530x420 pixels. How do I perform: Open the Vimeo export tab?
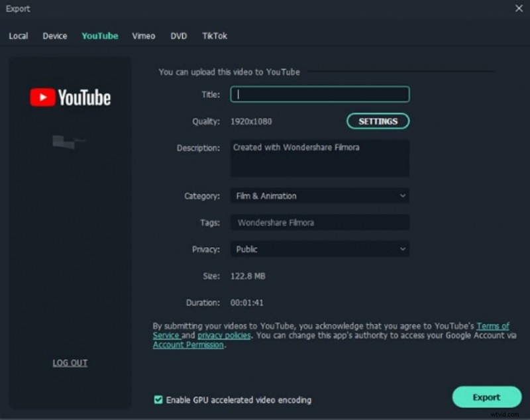click(x=143, y=36)
